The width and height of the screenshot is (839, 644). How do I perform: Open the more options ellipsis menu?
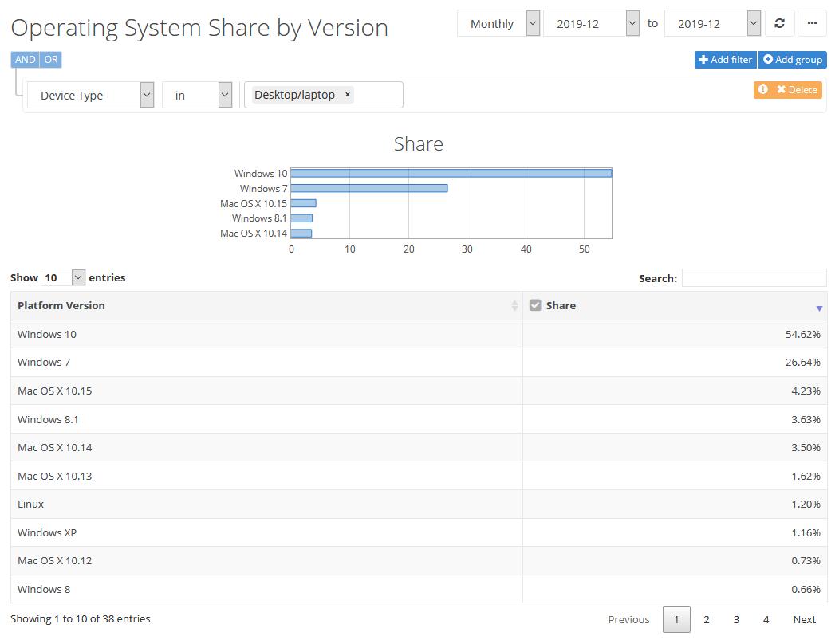point(812,23)
